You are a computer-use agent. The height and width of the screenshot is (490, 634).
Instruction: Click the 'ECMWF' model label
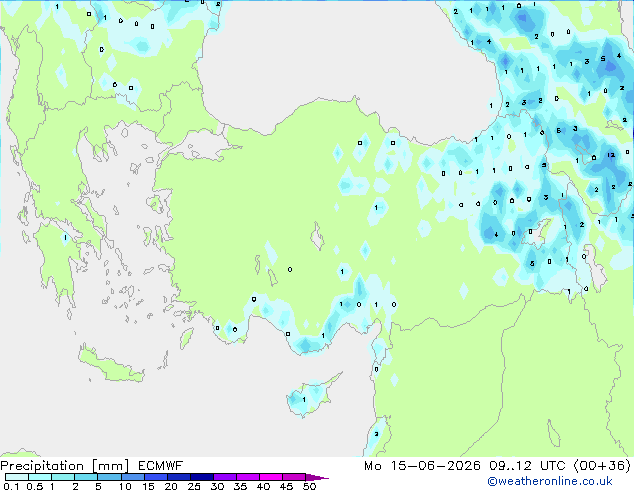(160, 466)
